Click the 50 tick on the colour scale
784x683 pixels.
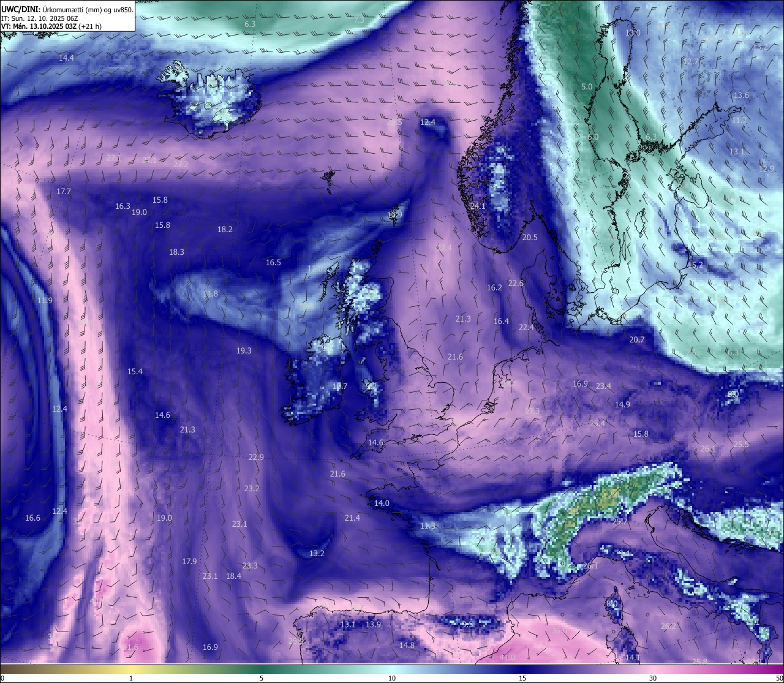coord(779,678)
